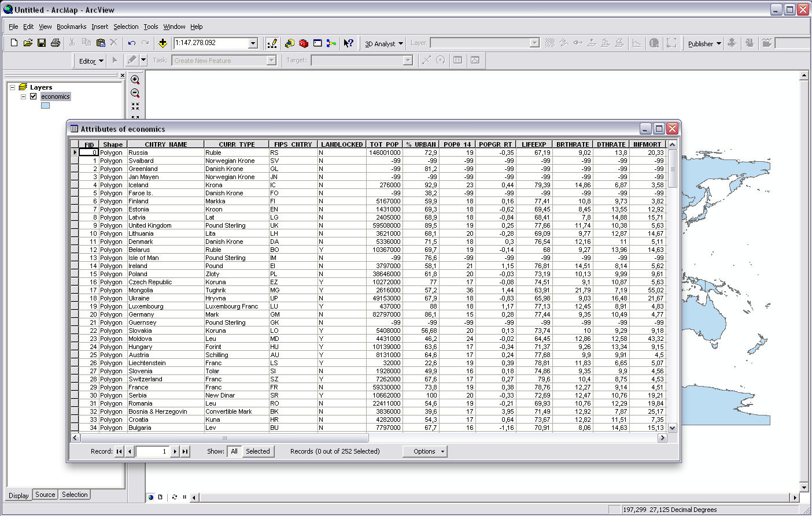The image size is (812, 516).
Task: Open the Command Line window icon
Action: click(318, 43)
